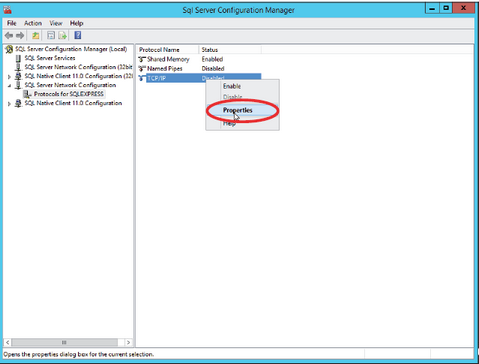Open the Action menu
Screen dimensions: 479x364
[33, 23]
